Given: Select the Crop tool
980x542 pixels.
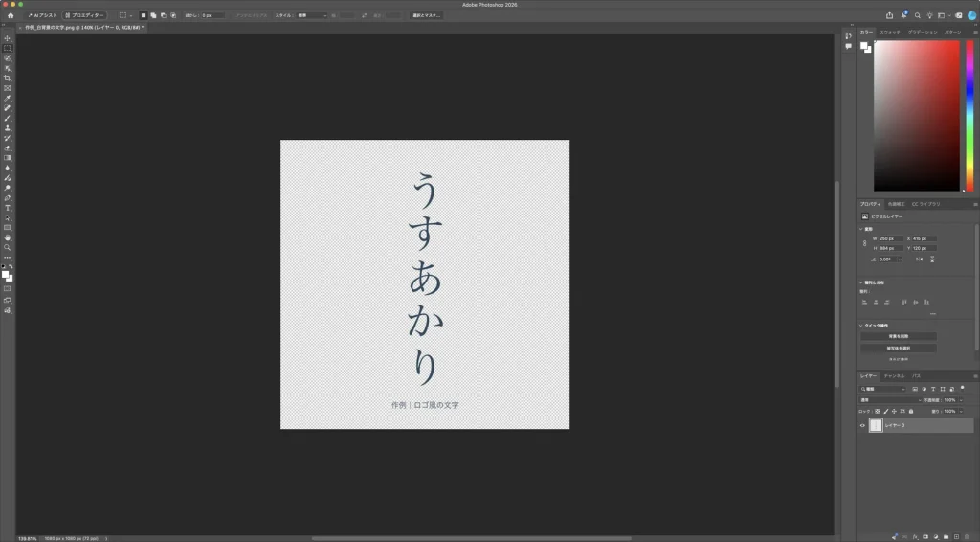Looking at the screenshot, I should tap(8, 79).
